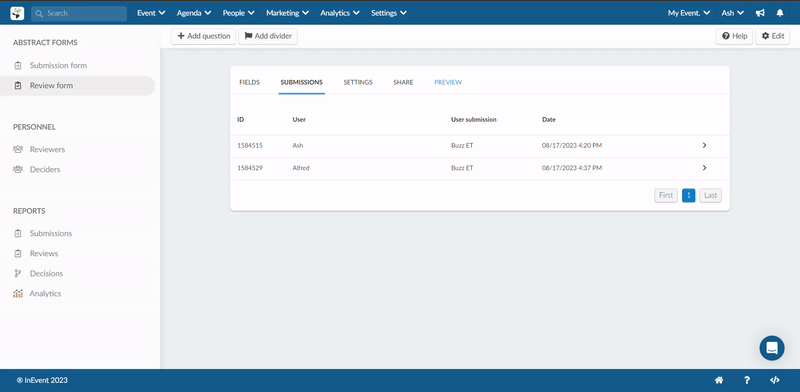Switch to the Fields tab
The image size is (800, 392).
pos(249,82)
